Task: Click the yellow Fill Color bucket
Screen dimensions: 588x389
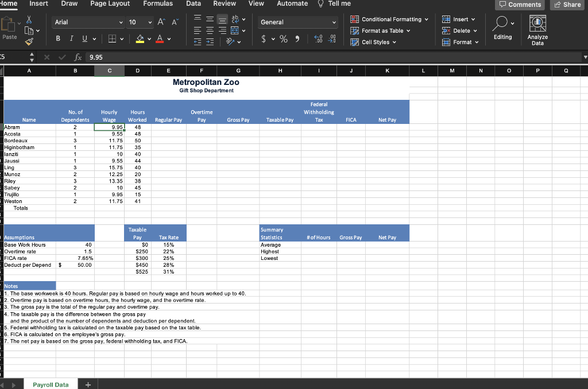Action: coord(140,38)
